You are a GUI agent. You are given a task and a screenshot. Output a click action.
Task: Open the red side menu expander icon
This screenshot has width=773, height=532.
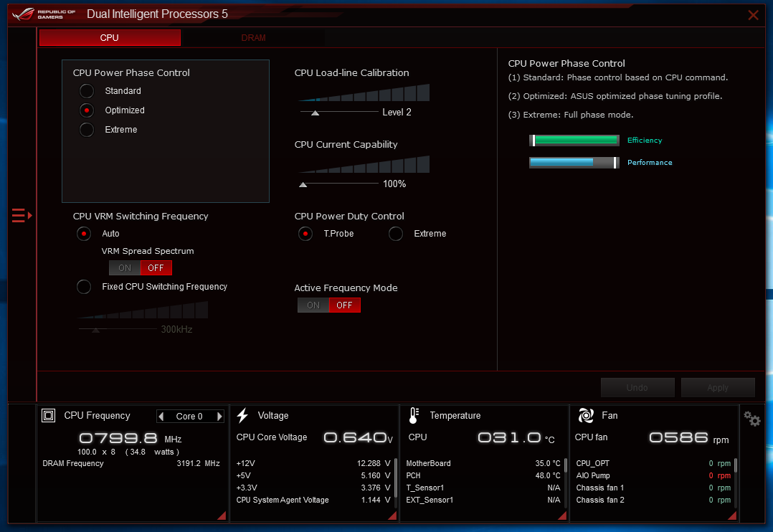click(22, 216)
